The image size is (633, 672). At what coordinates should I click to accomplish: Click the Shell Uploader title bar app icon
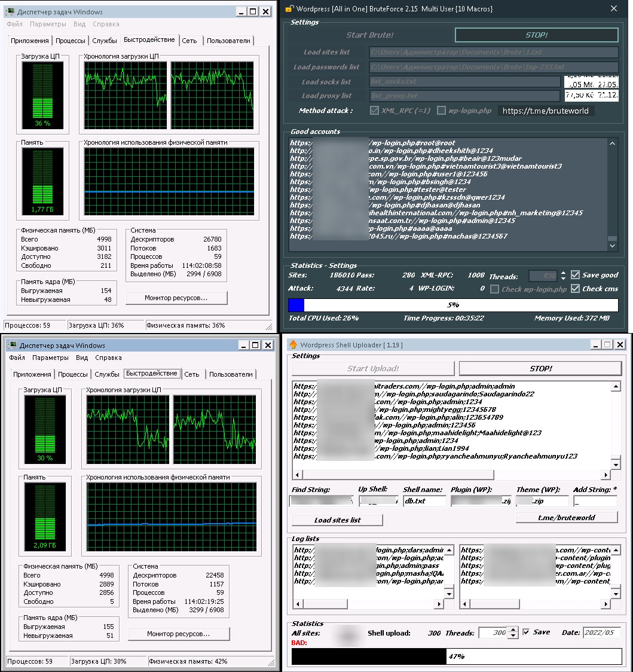pos(293,344)
